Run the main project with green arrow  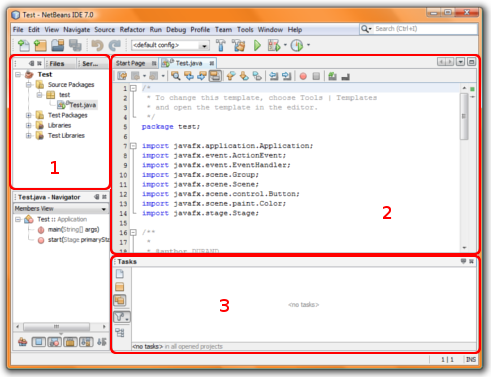pyautogui.click(x=257, y=45)
